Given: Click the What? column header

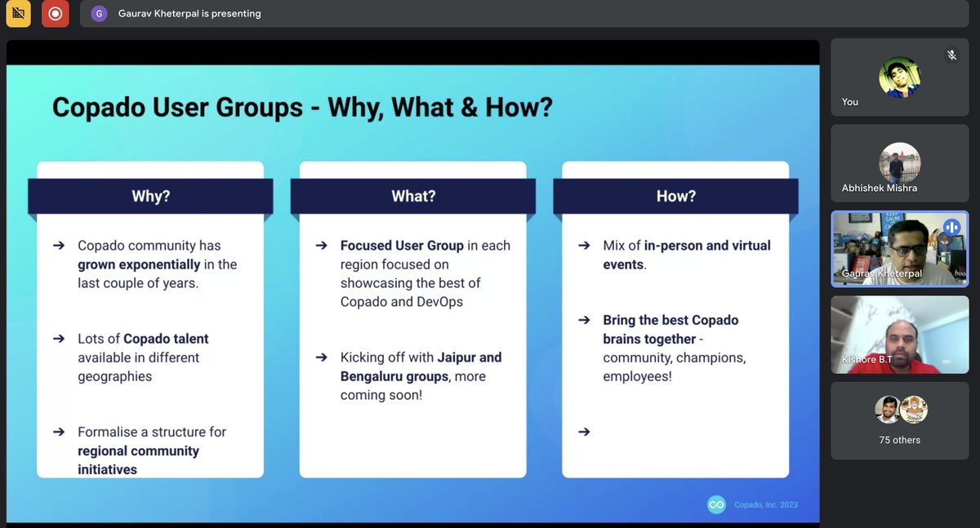Looking at the screenshot, I should pyautogui.click(x=413, y=197).
